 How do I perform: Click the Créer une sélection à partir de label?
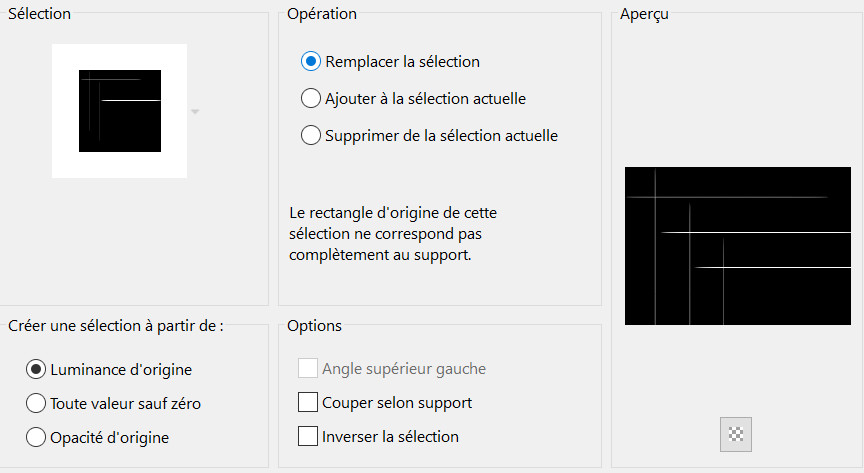click(115, 325)
